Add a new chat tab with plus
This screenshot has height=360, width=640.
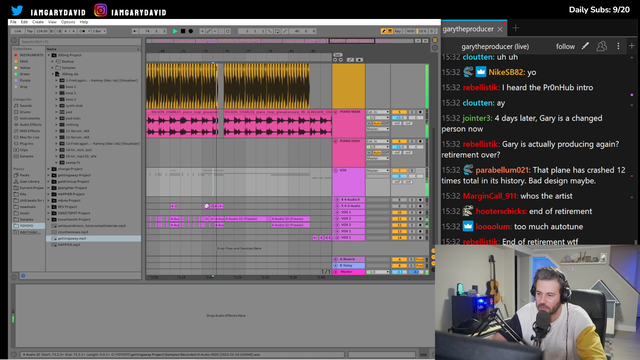click(x=516, y=28)
